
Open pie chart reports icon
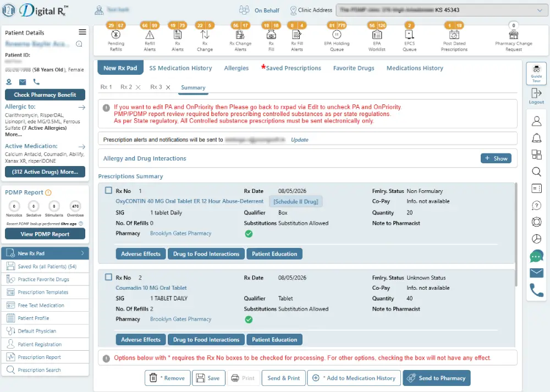(536, 239)
